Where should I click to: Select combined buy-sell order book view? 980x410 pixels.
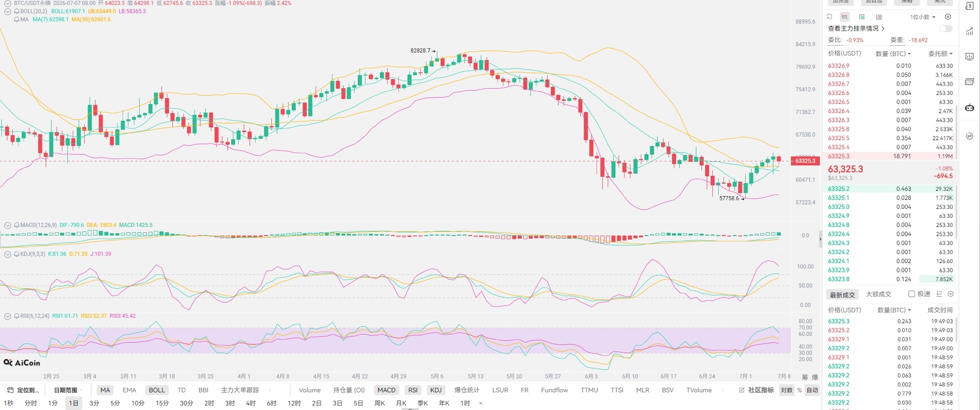coord(845,17)
